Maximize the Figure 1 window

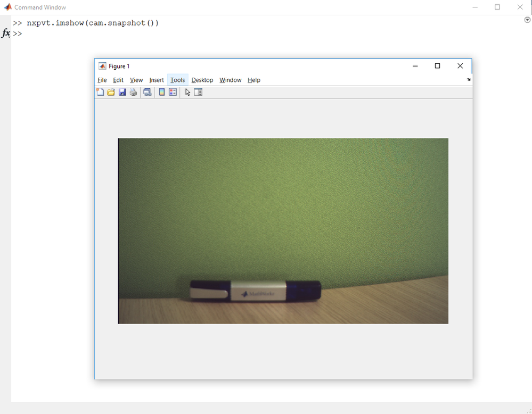(437, 66)
